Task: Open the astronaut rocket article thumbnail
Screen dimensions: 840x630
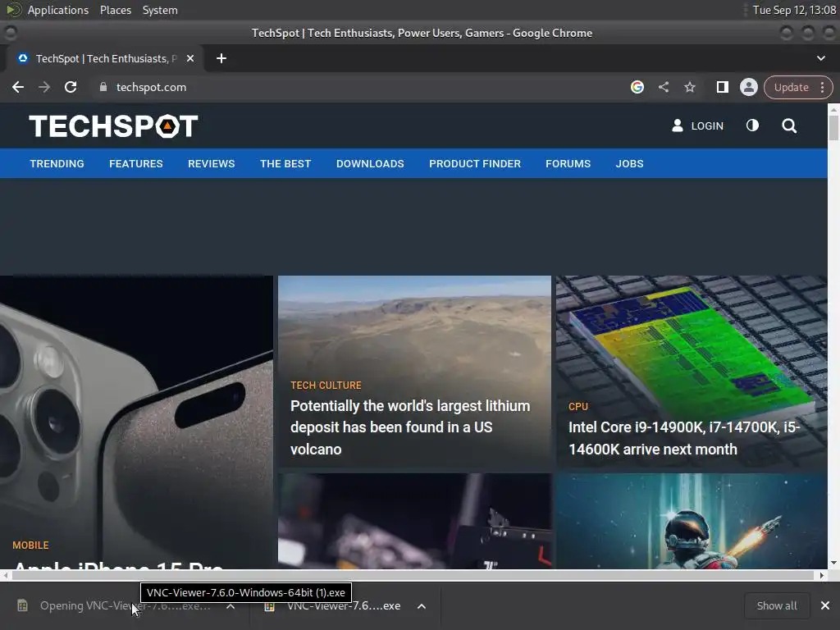Action: click(692, 521)
